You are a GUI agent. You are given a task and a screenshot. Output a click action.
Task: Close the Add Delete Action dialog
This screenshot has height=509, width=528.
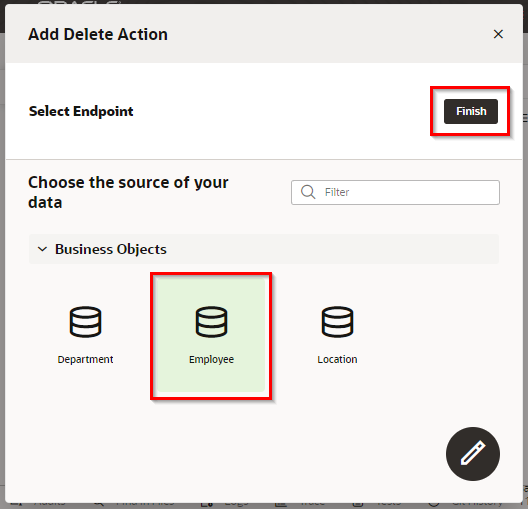point(498,34)
